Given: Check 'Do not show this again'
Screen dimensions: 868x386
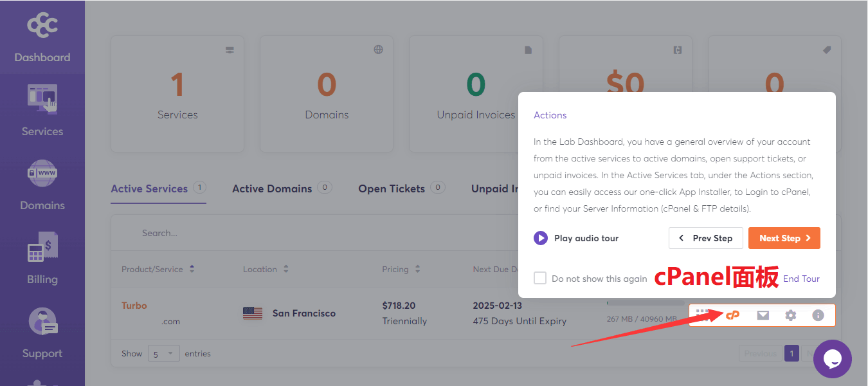Looking at the screenshot, I should [540, 278].
